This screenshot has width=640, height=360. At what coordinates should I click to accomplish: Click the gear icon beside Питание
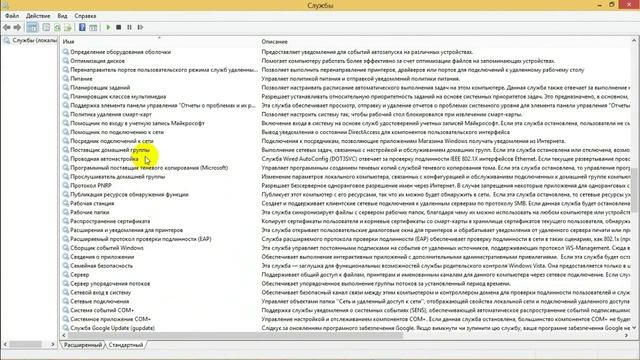[66, 78]
